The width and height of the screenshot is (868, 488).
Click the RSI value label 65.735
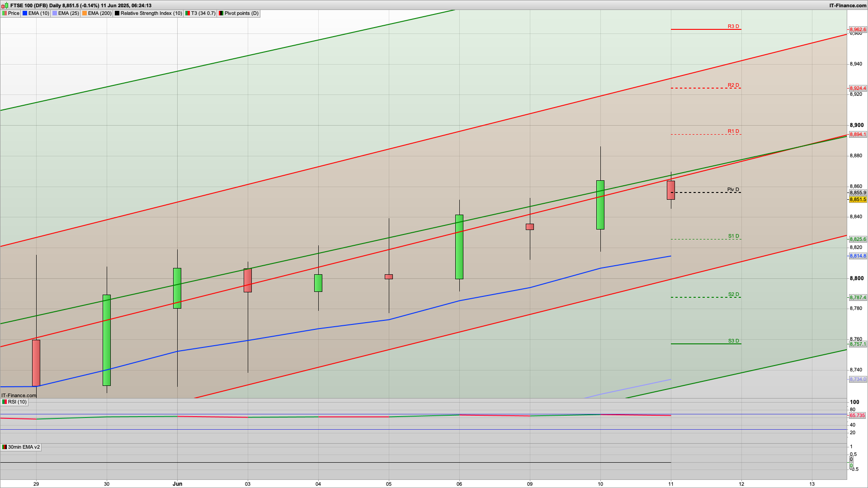click(857, 416)
